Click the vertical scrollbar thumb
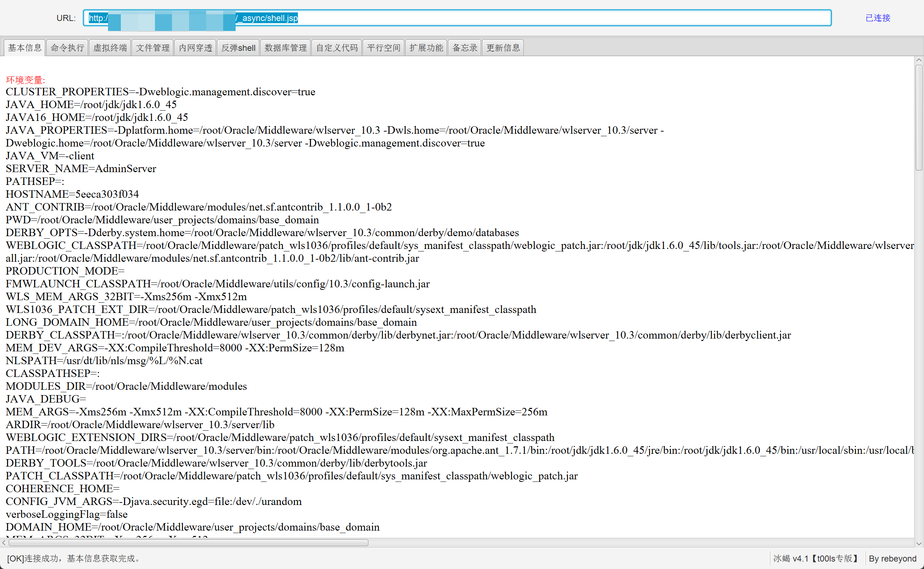 (919, 117)
